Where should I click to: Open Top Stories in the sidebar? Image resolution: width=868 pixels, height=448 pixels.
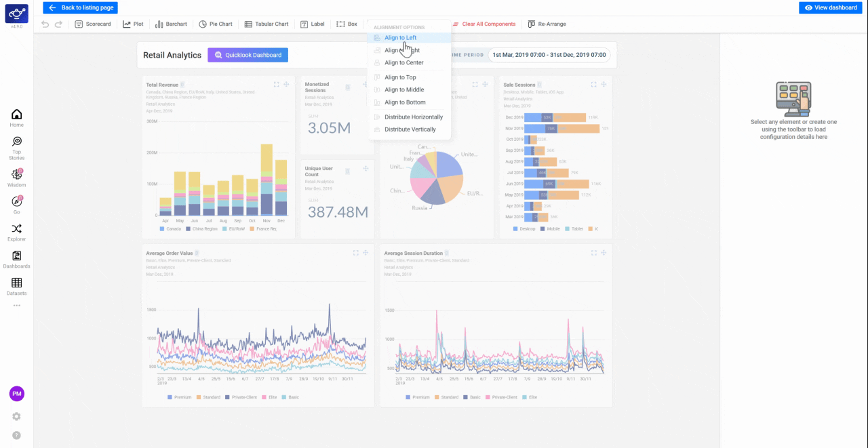(16, 148)
